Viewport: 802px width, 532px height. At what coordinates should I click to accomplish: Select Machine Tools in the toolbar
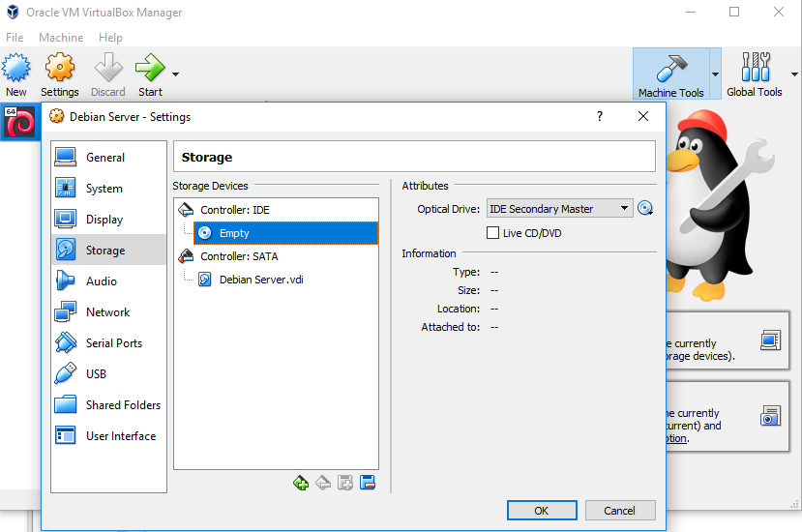671,74
